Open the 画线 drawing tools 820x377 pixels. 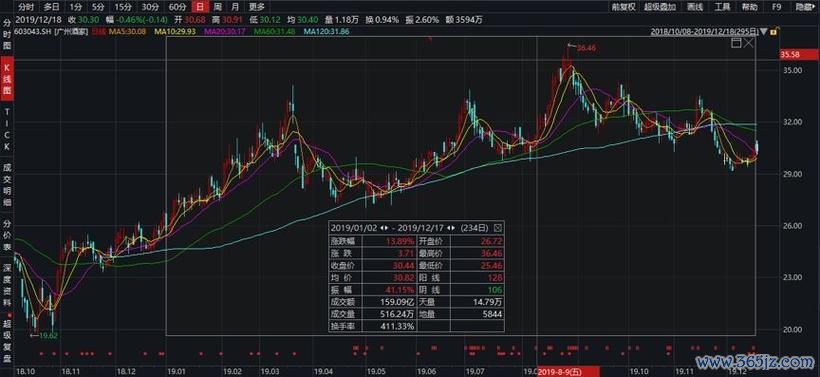pyautogui.click(x=694, y=7)
